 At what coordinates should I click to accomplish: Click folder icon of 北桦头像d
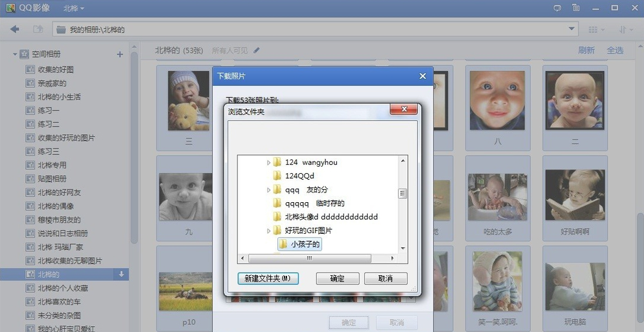click(x=277, y=216)
